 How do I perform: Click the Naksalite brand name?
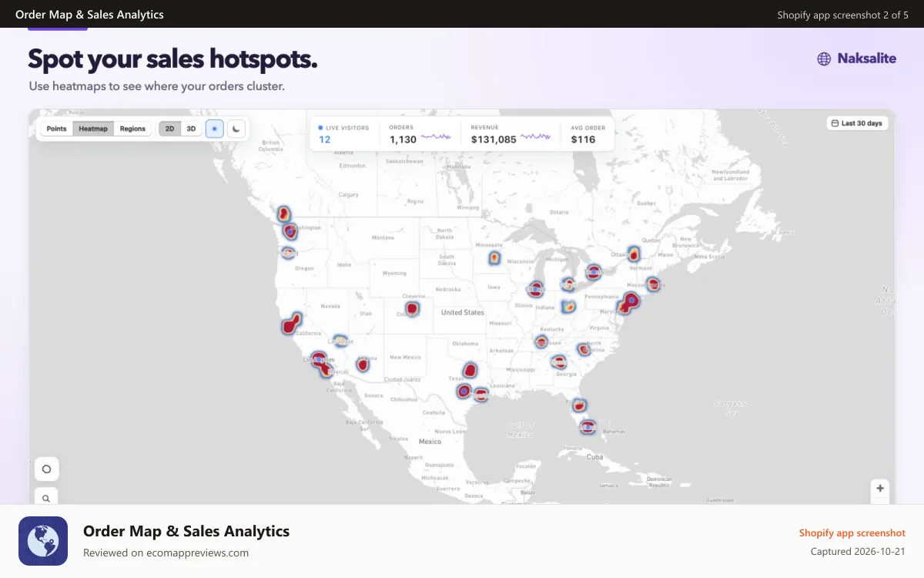pyautogui.click(x=867, y=59)
